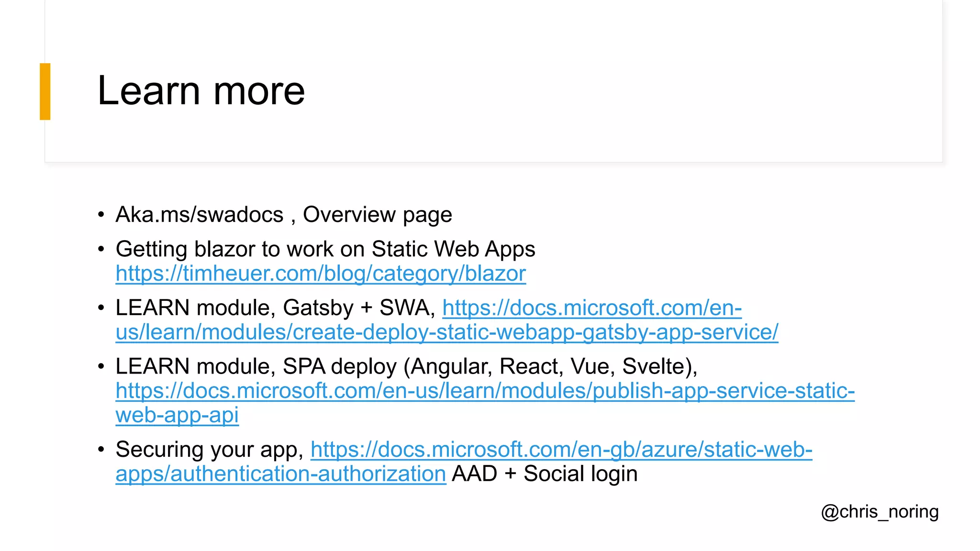Click the @chris_noring handle
Image resolution: width=980 pixels, height=551 pixels.
(x=880, y=512)
